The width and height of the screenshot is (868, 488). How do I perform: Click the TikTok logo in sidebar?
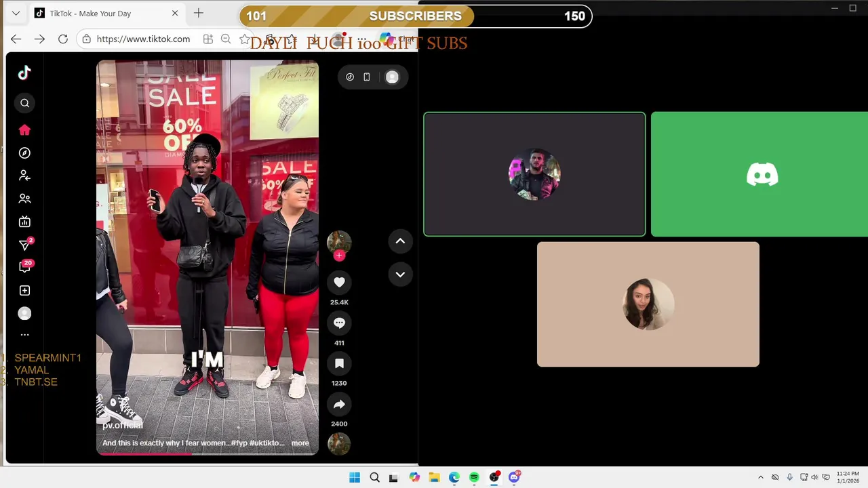24,73
